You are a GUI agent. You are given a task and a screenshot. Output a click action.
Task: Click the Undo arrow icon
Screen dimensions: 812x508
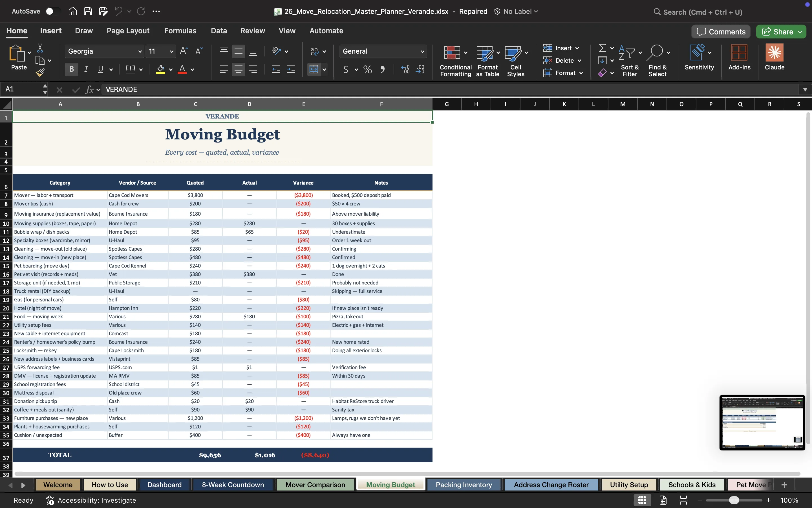coord(118,11)
